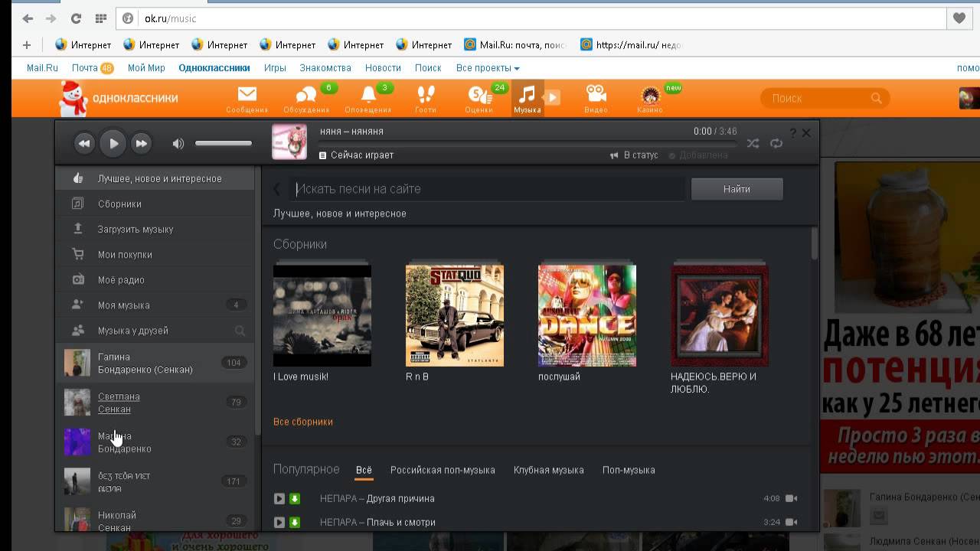Click the Одноклассники Поиск field
This screenshot has width=980, height=551.
click(x=825, y=98)
